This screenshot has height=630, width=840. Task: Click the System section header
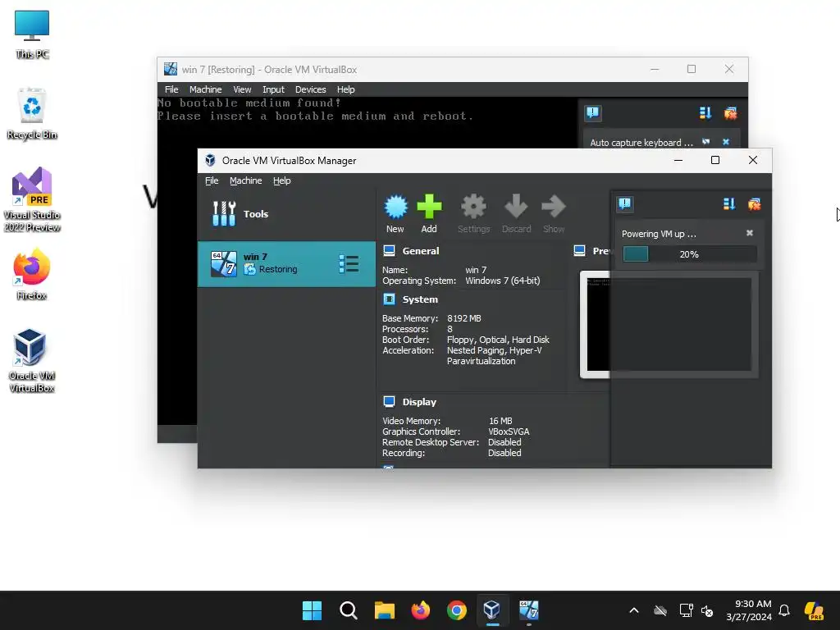[420, 299]
